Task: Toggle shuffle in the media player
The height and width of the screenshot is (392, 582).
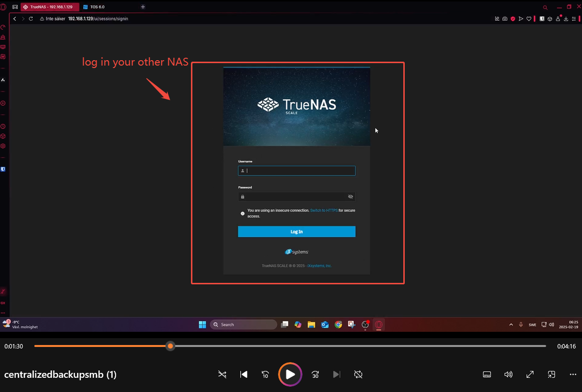Action: pyautogui.click(x=222, y=374)
